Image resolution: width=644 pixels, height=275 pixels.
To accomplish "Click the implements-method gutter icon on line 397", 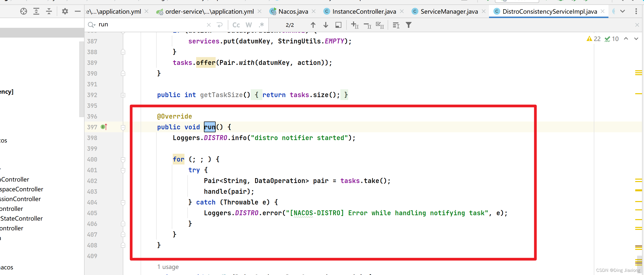I will (104, 127).
